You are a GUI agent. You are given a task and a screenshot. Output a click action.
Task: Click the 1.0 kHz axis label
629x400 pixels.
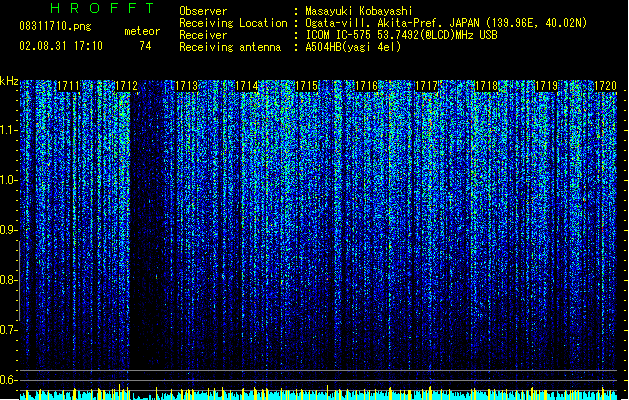point(8,180)
